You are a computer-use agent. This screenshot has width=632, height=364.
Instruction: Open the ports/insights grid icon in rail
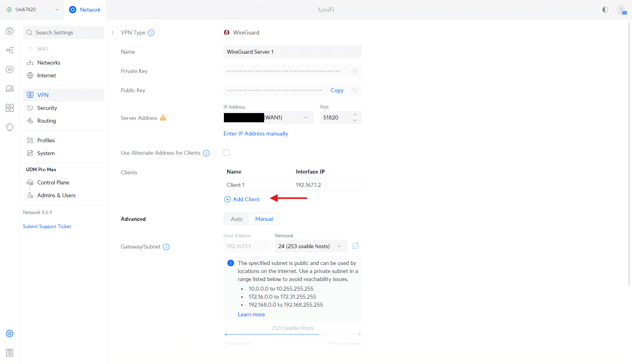pos(10,108)
